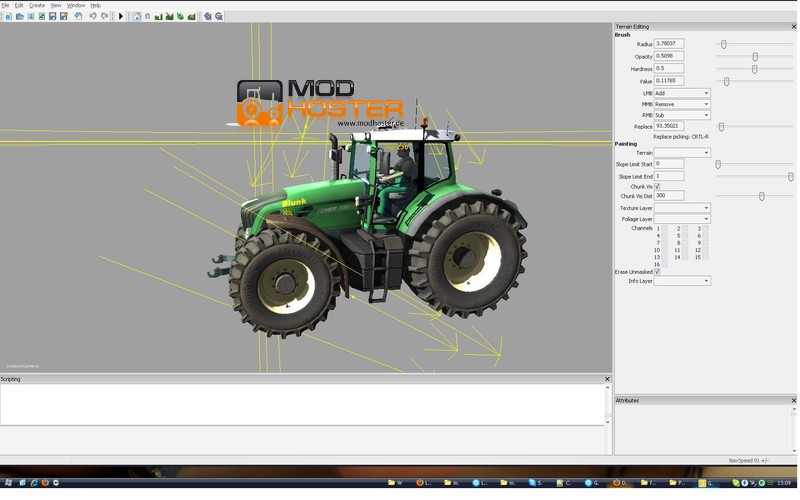The image size is (800, 500).
Task: Adjust the Chunk Vis Dist slider handle
Action: click(x=762, y=196)
